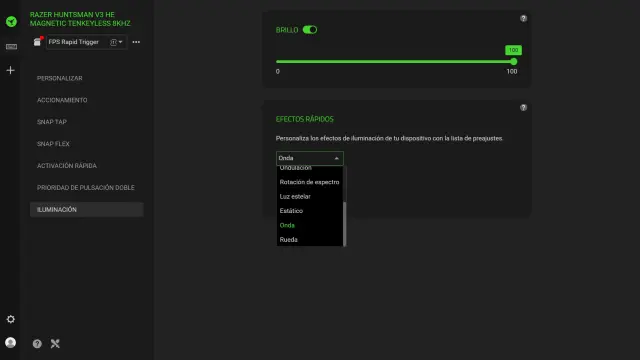Click the Brillo label

point(287,30)
